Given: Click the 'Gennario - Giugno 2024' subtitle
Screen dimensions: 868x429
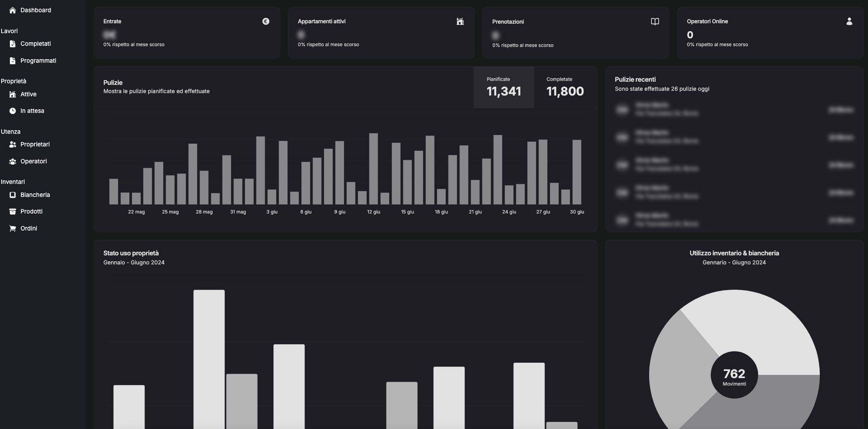Looking at the screenshot, I should [x=734, y=262].
